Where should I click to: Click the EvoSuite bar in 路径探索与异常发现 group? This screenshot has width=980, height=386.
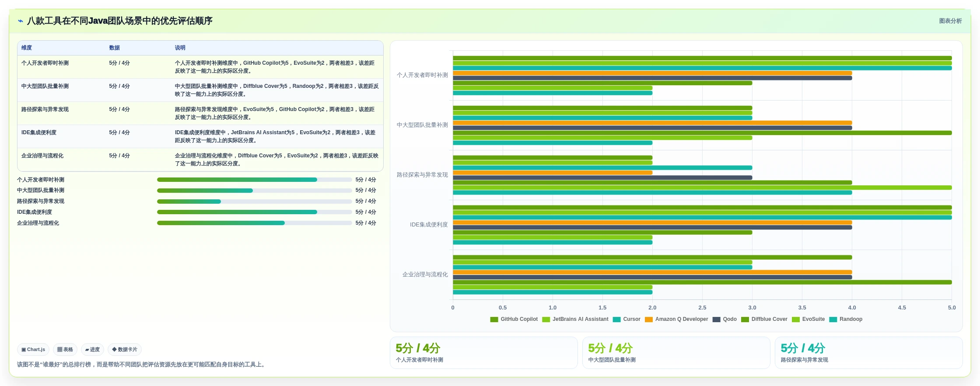[x=702, y=188]
